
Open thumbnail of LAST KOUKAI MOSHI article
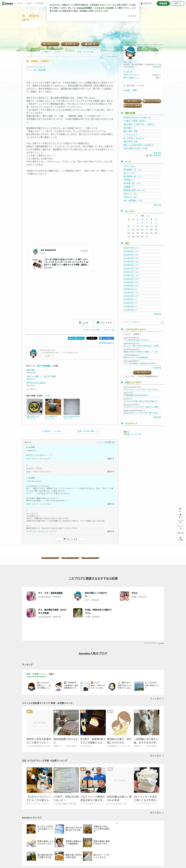click(72, 407)
